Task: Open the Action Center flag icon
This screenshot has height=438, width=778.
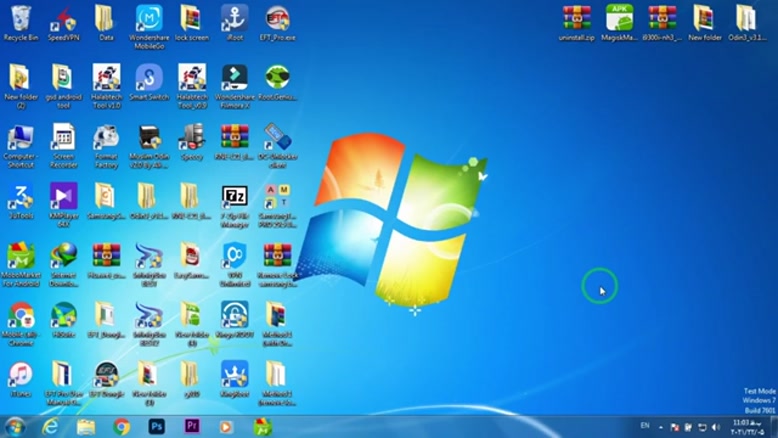Action: pyautogui.click(x=674, y=427)
